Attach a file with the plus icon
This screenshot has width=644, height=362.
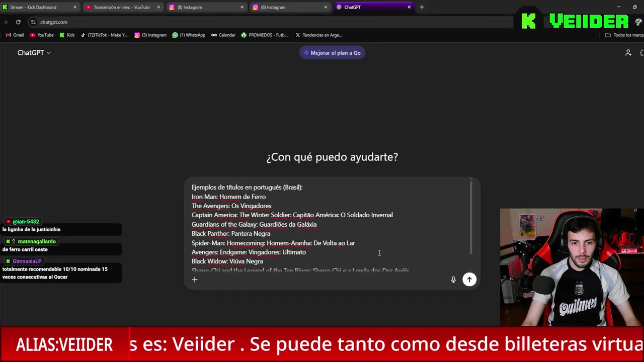point(195,280)
